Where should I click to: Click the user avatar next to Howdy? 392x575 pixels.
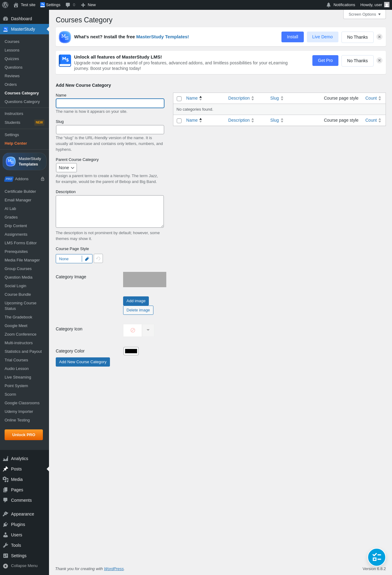[387, 5]
